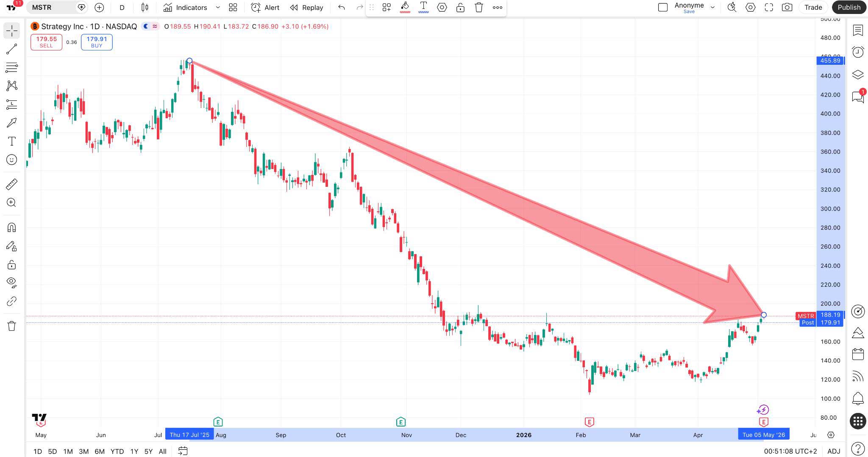868x457 pixels.
Task: Open the help center question mark
Action: 858,448
